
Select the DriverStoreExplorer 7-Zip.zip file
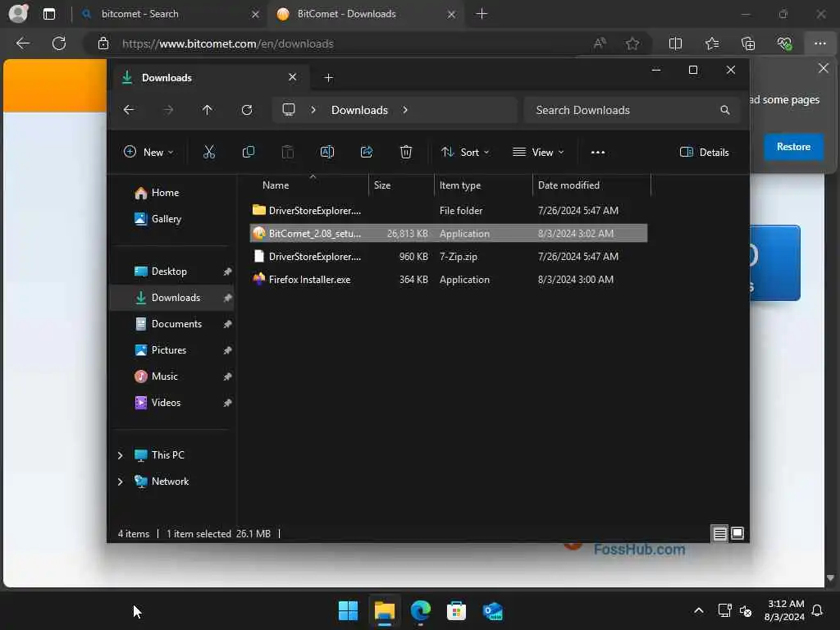[449, 257]
